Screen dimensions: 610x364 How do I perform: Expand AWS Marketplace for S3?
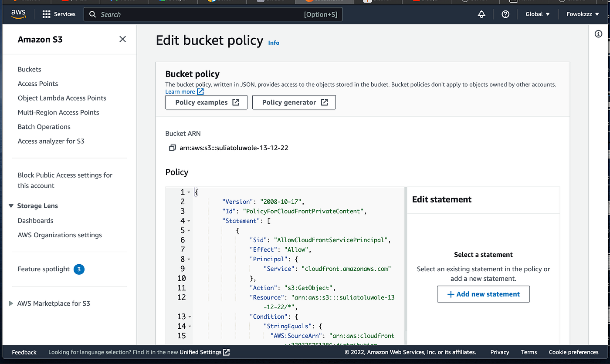pos(11,303)
